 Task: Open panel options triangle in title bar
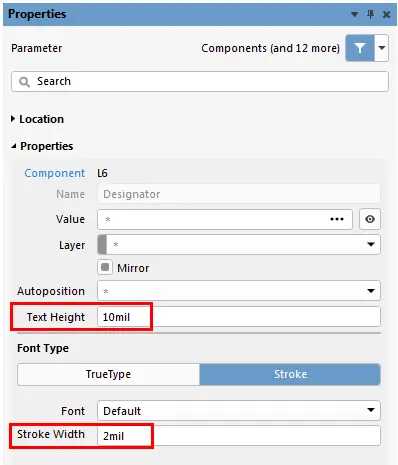tap(355, 14)
